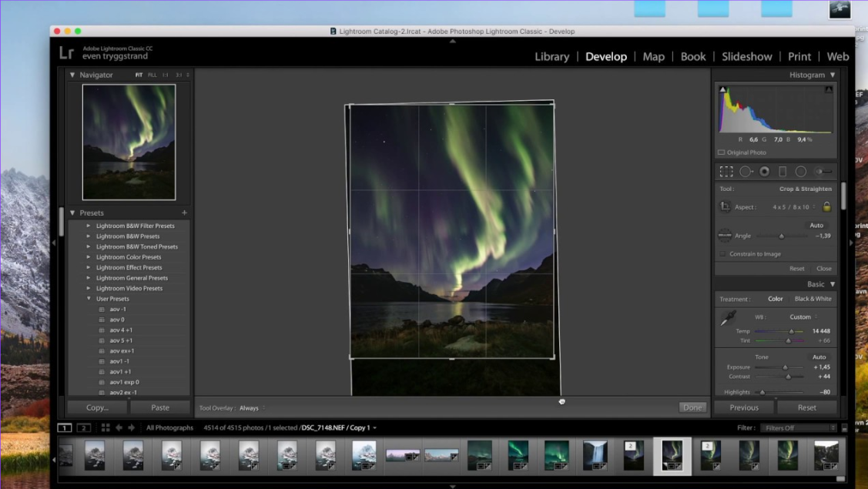Select the waterfall thumbnail in filmstrip
This screenshot has height=489, width=868.
tap(595, 456)
